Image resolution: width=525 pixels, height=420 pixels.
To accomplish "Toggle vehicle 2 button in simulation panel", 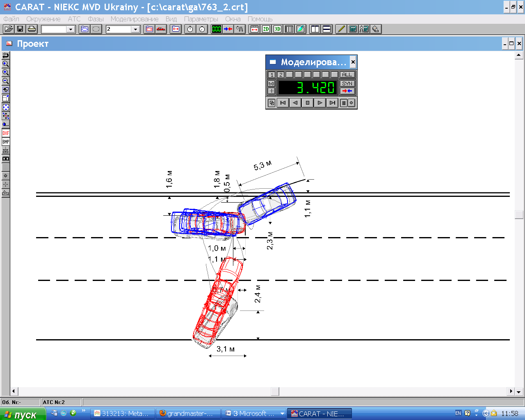I will pyautogui.click(x=281, y=75).
